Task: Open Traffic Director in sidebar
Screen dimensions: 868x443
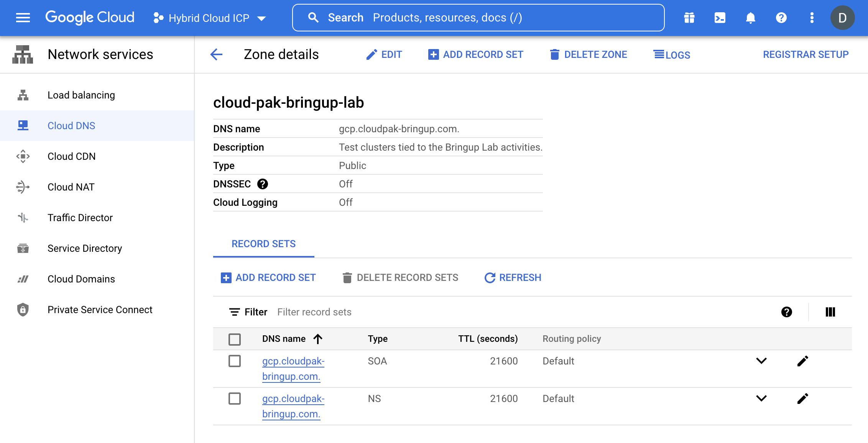Action: point(97,218)
